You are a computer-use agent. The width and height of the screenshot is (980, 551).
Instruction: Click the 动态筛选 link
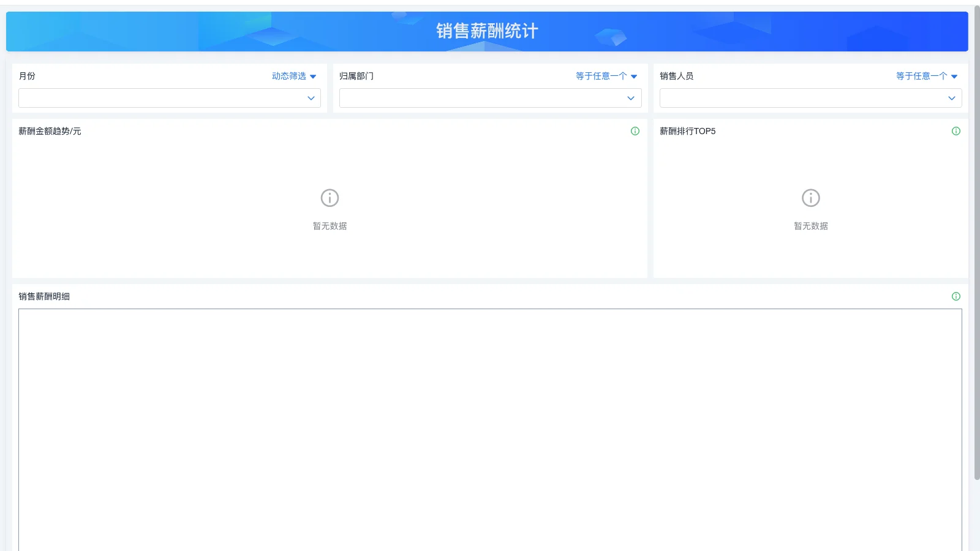[288, 76]
